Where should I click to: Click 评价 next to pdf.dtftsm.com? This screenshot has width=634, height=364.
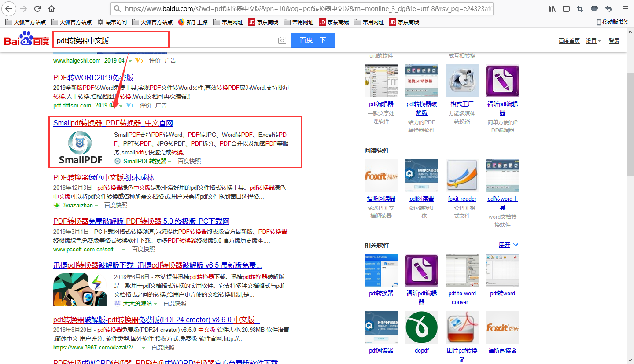146,106
